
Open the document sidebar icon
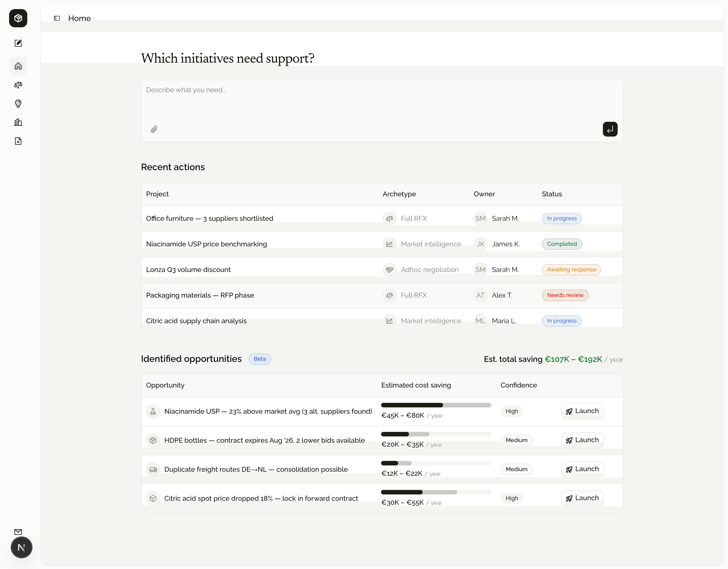[18, 141]
